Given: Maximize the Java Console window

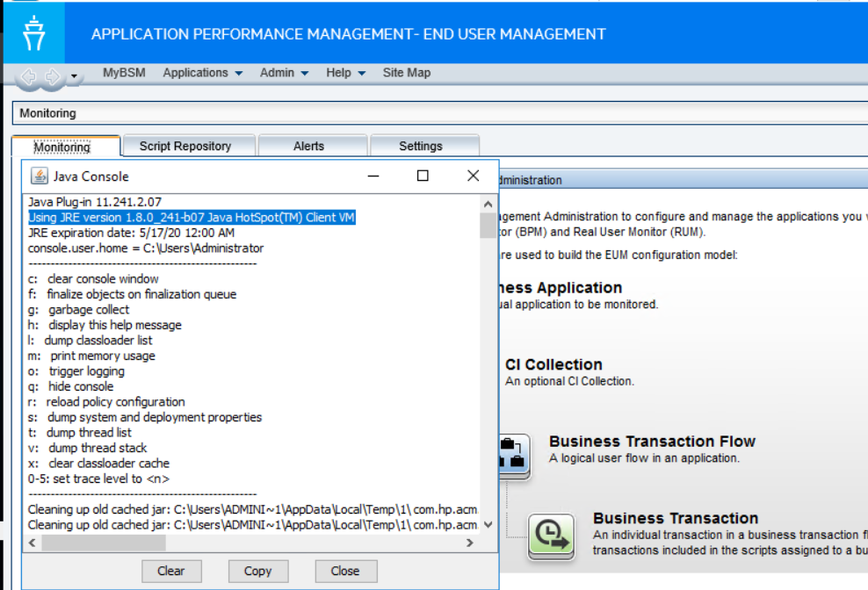Looking at the screenshot, I should pos(423,176).
